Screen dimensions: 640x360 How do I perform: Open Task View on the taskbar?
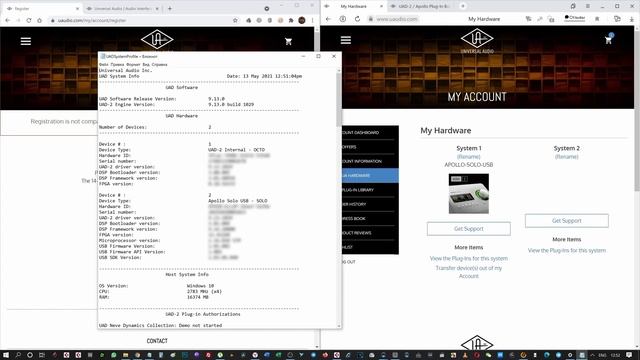pyautogui.click(x=42, y=355)
